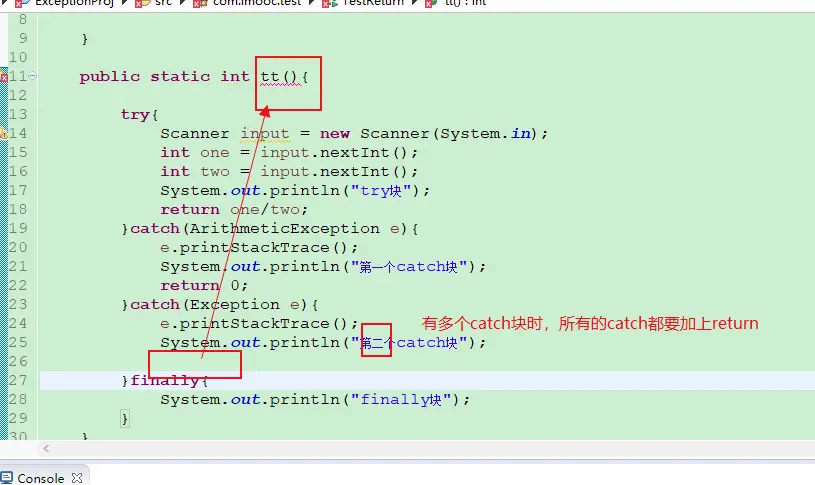
Task: Close the Console view tab
Action: pos(77,478)
